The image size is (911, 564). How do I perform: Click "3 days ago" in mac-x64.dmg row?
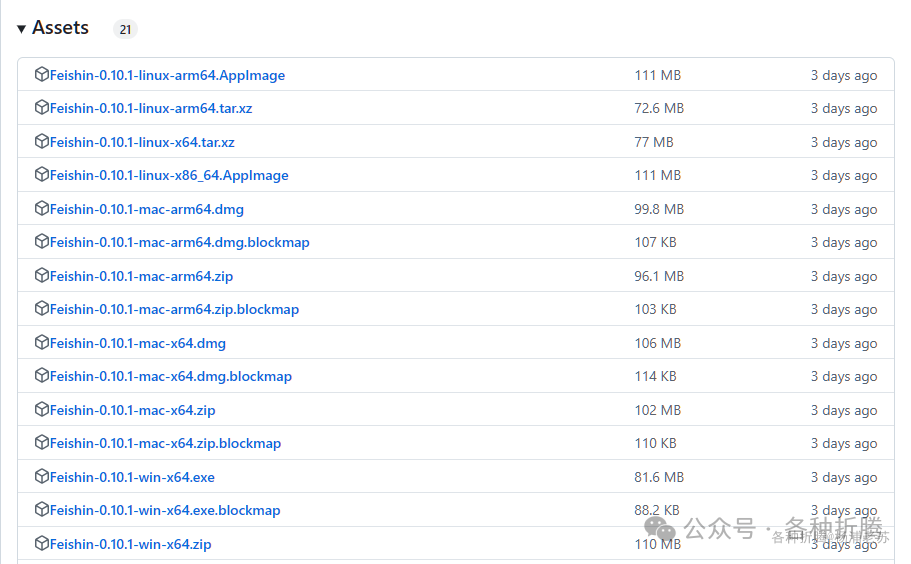coord(844,344)
